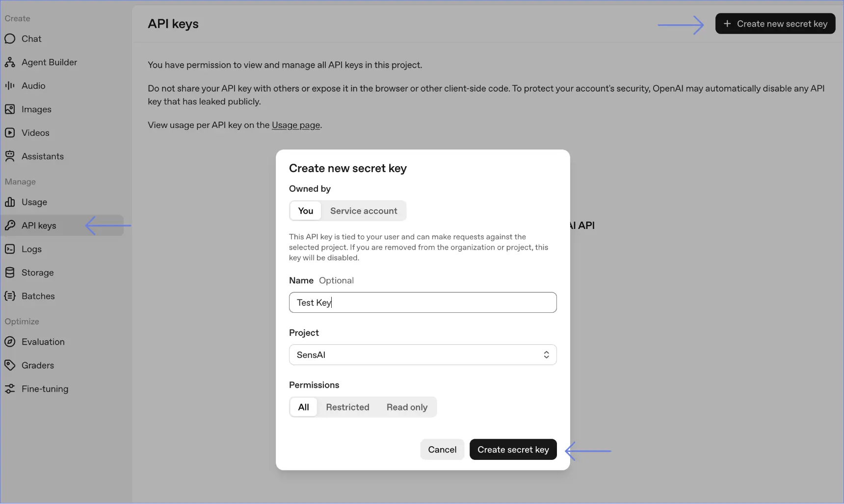Expand the SensAI project dropdown
Viewport: 844px width, 504px height.
click(x=422, y=355)
